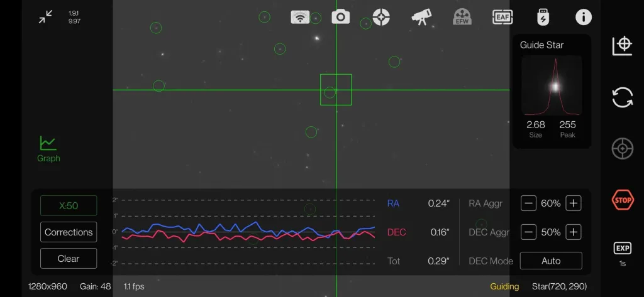Open the EFW filter wheel settings
This screenshot has height=297, width=644.
462,17
